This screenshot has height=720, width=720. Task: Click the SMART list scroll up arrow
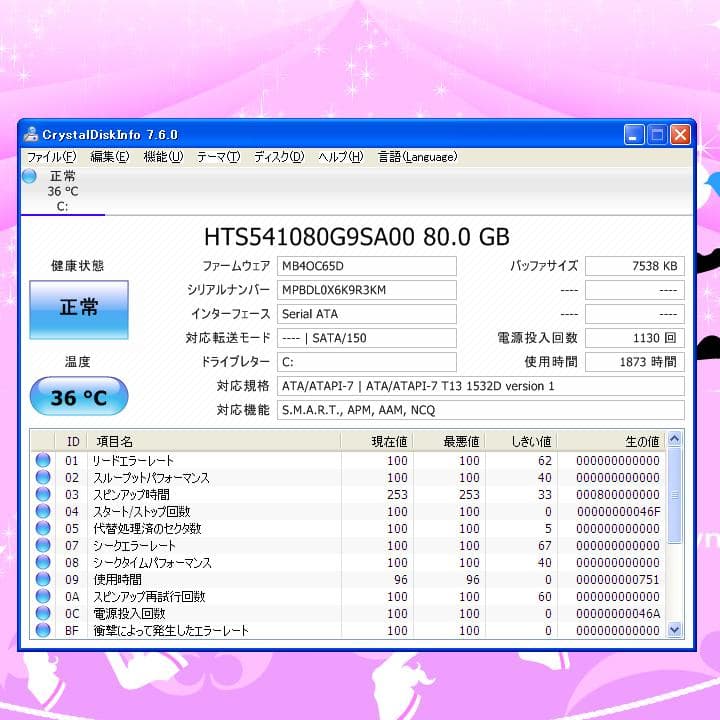674,439
